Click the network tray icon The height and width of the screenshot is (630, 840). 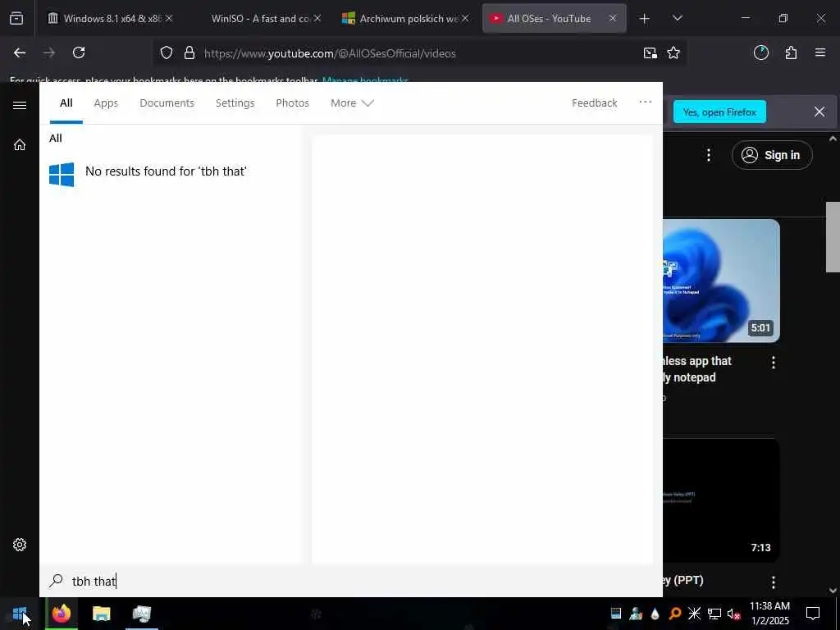click(x=714, y=614)
